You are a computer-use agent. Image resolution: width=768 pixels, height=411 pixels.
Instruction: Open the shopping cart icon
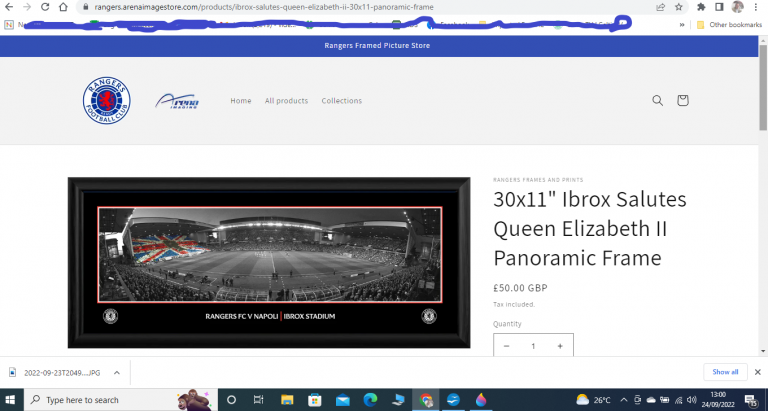[683, 100]
